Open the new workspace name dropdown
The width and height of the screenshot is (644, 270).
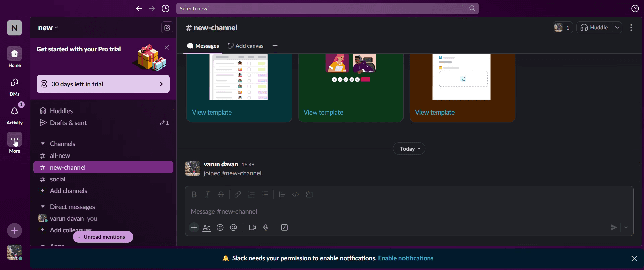click(x=48, y=28)
